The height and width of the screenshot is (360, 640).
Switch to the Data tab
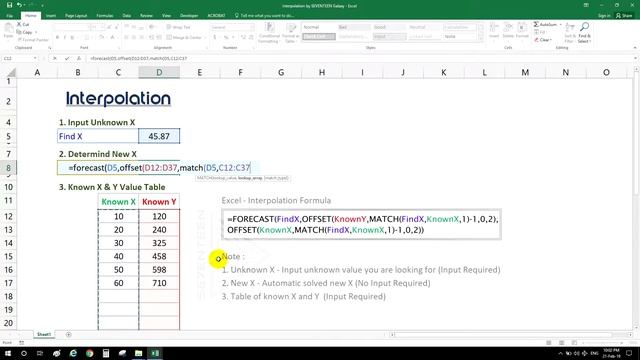click(x=127, y=16)
